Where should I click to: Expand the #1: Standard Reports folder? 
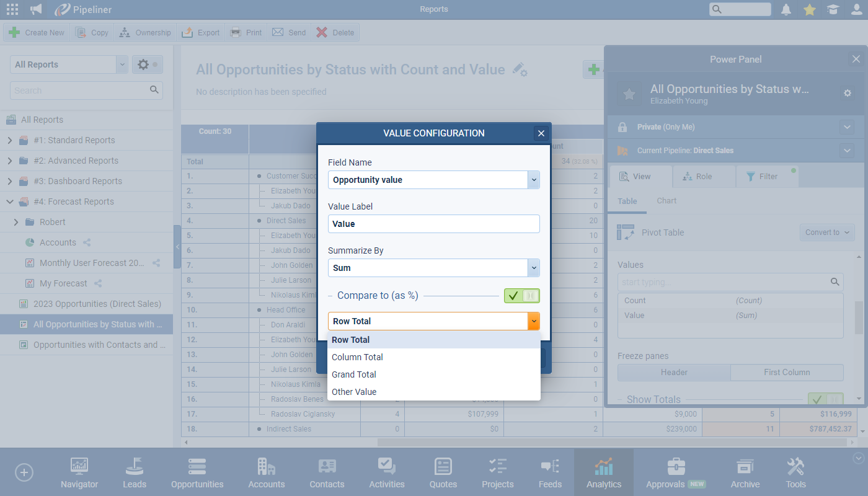(10, 140)
